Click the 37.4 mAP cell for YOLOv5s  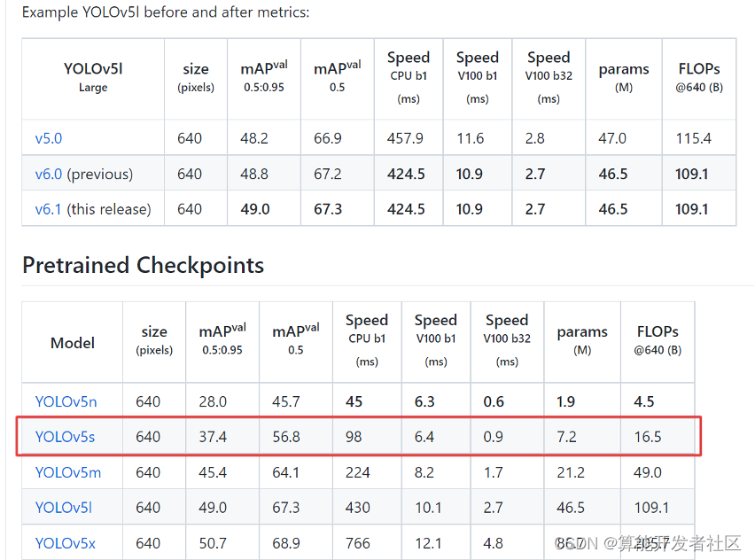click(213, 437)
